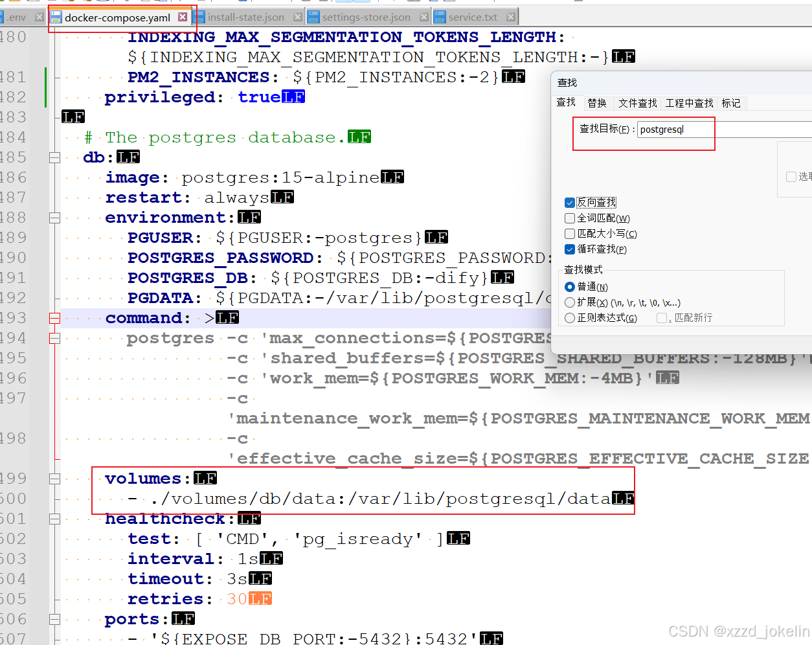Click the 'POSTGRES_PASSWORD' key
This screenshot has height=645, width=812.
[x=221, y=258]
